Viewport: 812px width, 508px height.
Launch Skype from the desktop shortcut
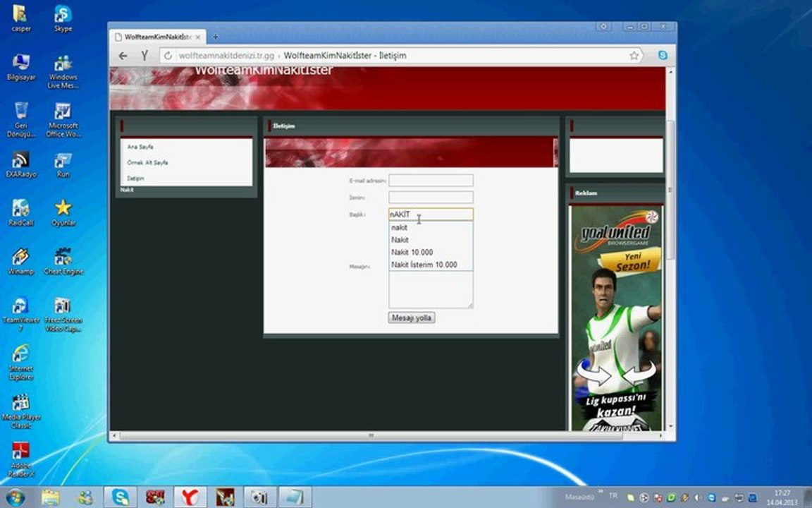click(63, 18)
